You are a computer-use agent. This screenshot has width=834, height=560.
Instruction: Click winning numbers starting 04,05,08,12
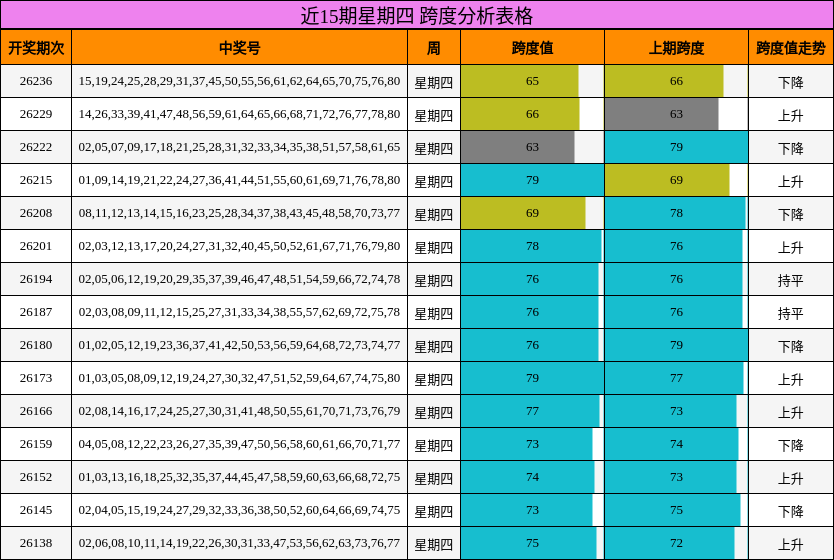click(x=239, y=444)
